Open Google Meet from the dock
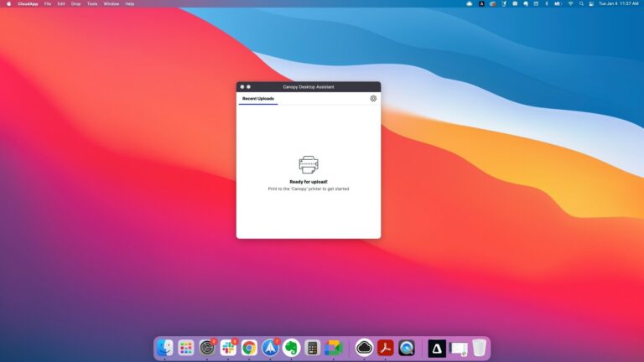 pyautogui.click(x=333, y=348)
